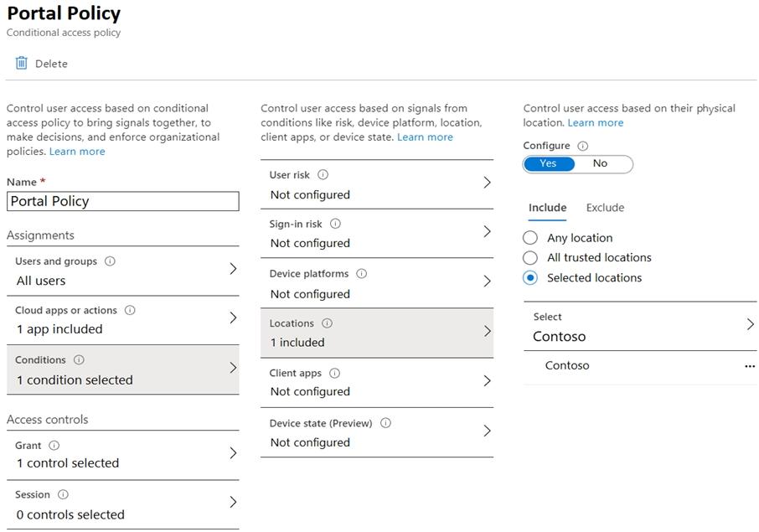Set Configure toggle to No

[600, 163]
